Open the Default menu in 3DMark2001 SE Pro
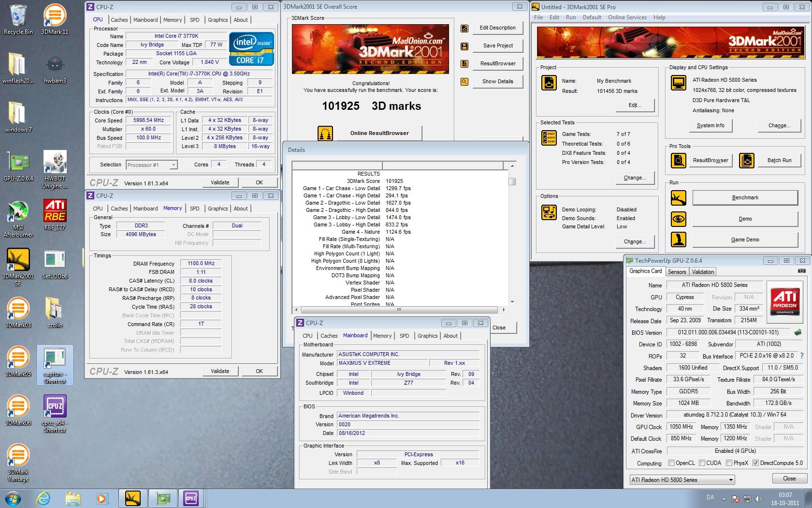This screenshot has width=812, height=508. pyautogui.click(x=592, y=17)
